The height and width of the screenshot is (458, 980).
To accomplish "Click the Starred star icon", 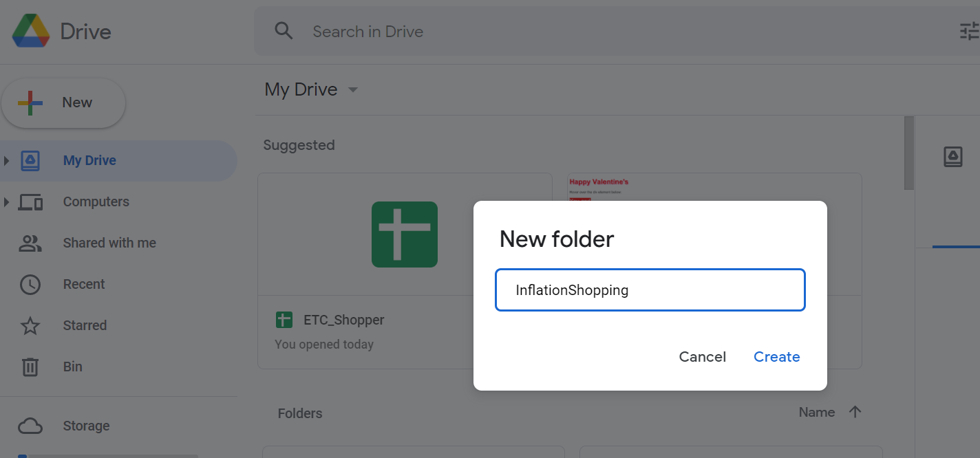I will 30,326.
